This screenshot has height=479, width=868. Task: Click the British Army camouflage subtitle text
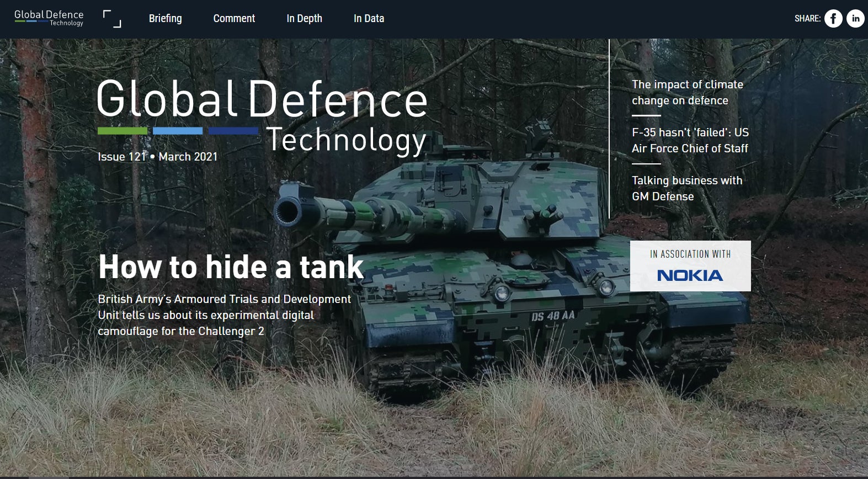pyautogui.click(x=224, y=315)
